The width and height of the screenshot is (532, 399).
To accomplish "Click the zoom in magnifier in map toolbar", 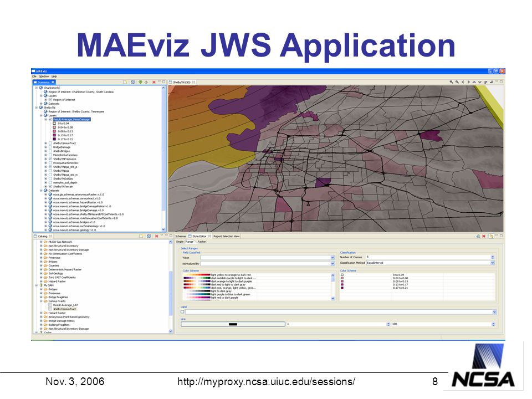I will [451, 82].
